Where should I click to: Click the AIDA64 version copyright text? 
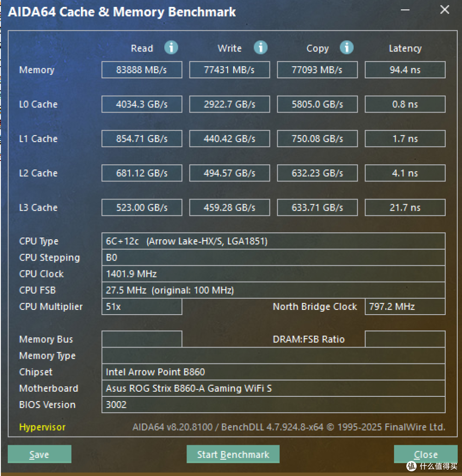[289, 427]
